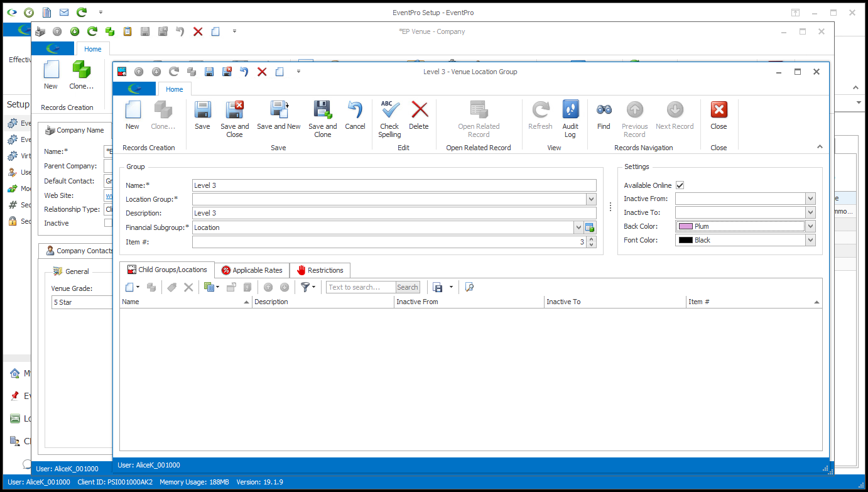Click the green down arrow in EP Venue toolbar
868x492 pixels.
click(75, 31)
